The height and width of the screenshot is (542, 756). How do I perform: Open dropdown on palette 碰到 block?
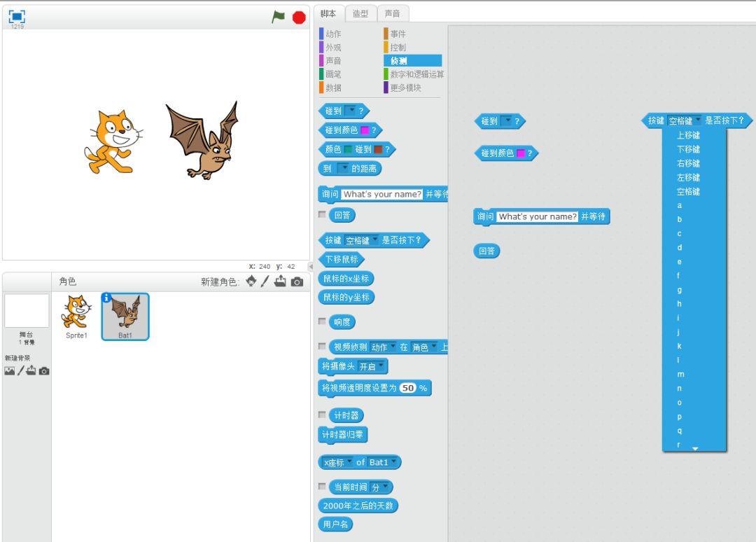click(x=351, y=111)
